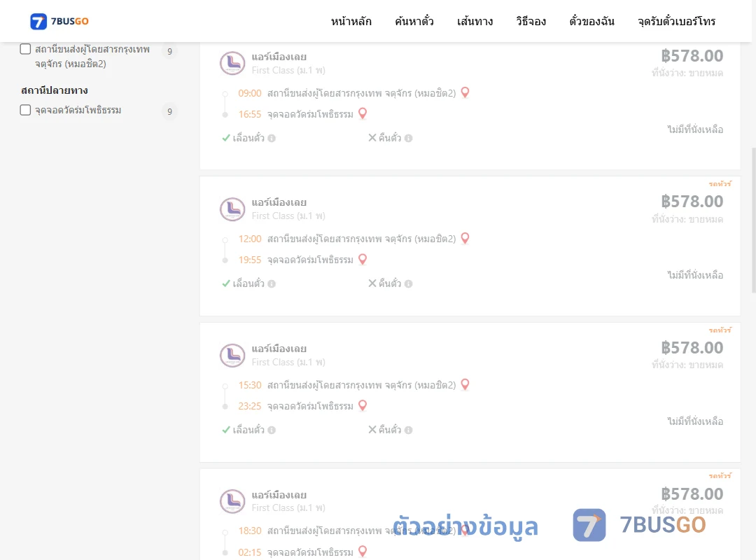Check จุดจอดวัดร่มโพธิธรรม destination filter checkbox
Viewport: 756px width, 560px height.
26,110
